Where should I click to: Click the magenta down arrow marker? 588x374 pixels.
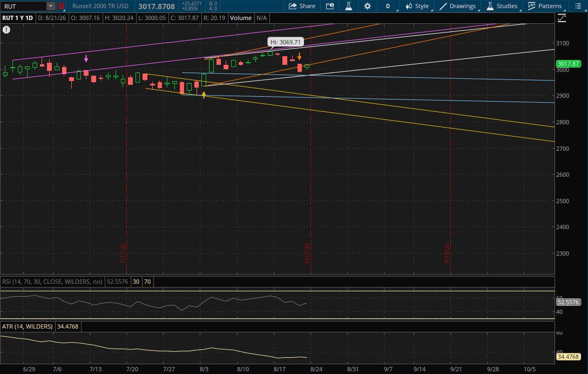86,58
